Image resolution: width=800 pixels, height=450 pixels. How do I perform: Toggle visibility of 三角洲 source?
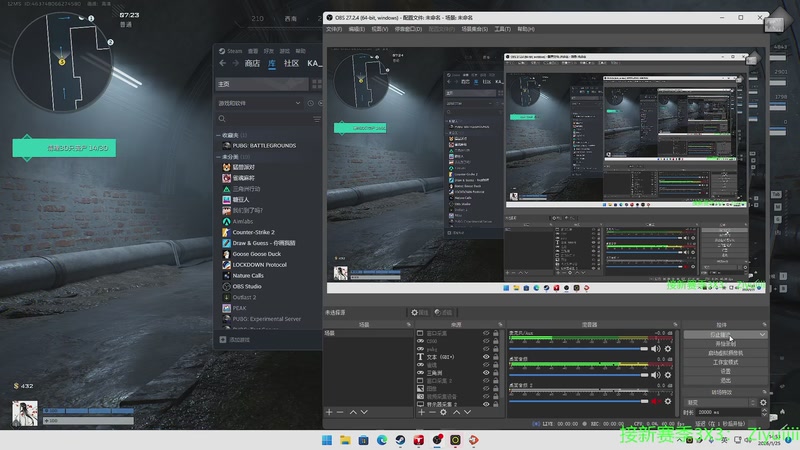pos(486,373)
